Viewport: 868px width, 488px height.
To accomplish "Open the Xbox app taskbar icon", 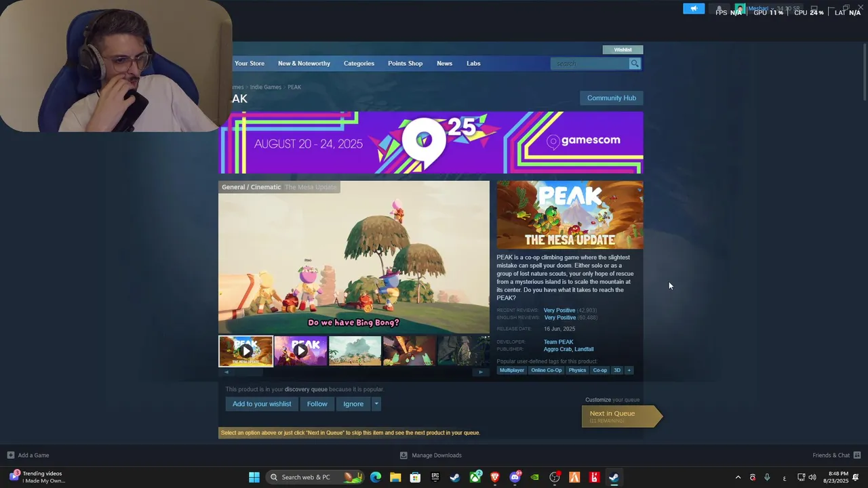I will (x=475, y=477).
